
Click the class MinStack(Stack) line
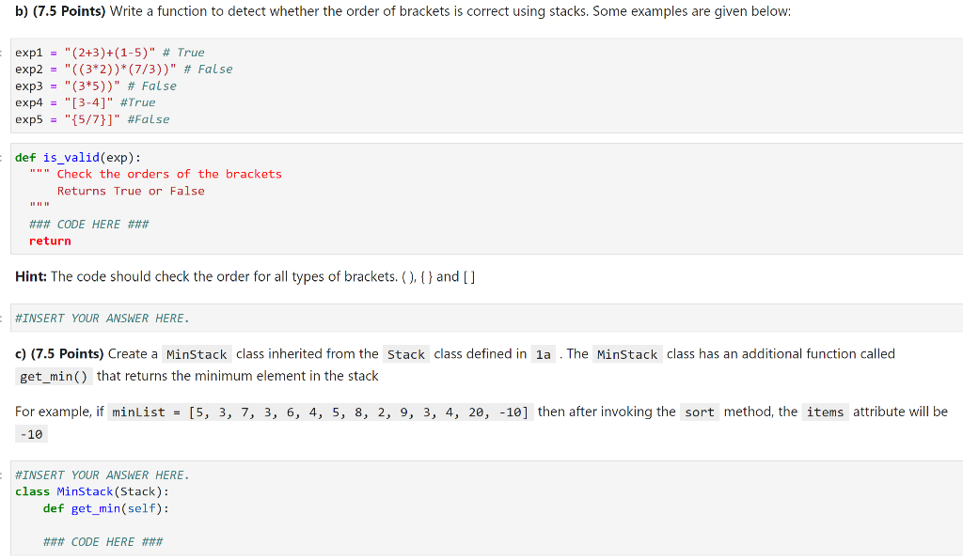(x=92, y=492)
